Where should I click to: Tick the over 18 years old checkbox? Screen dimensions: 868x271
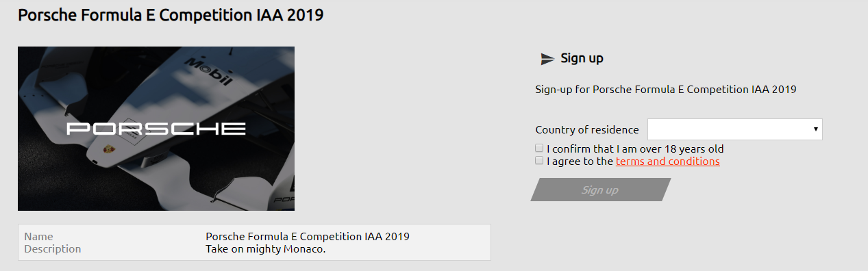(x=539, y=148)
